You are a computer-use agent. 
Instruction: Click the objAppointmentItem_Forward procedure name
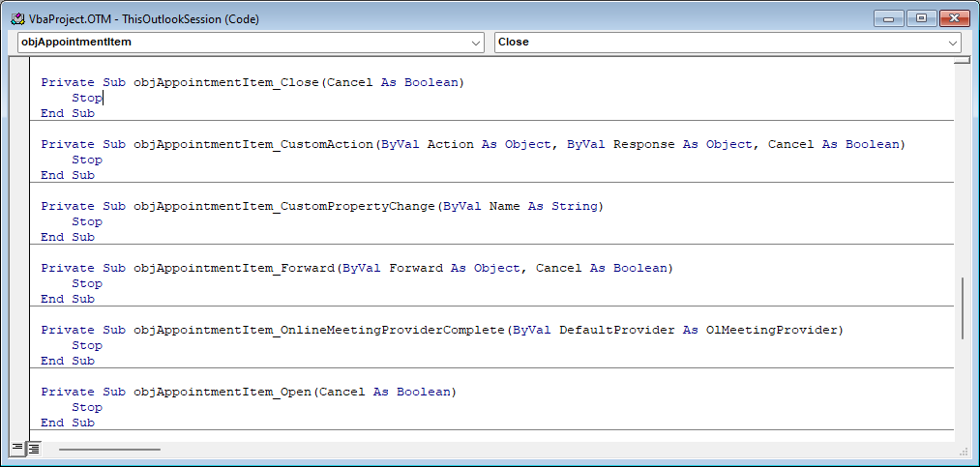coord(234,268)
